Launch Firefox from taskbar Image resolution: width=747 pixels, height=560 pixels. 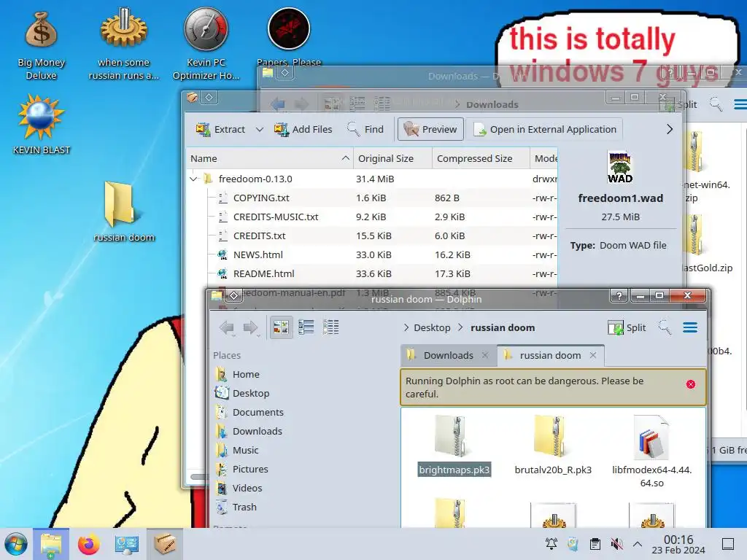pos(88,544)
